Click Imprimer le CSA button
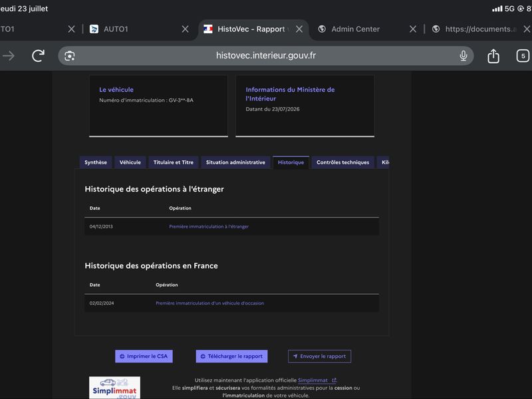 [144, 356]
